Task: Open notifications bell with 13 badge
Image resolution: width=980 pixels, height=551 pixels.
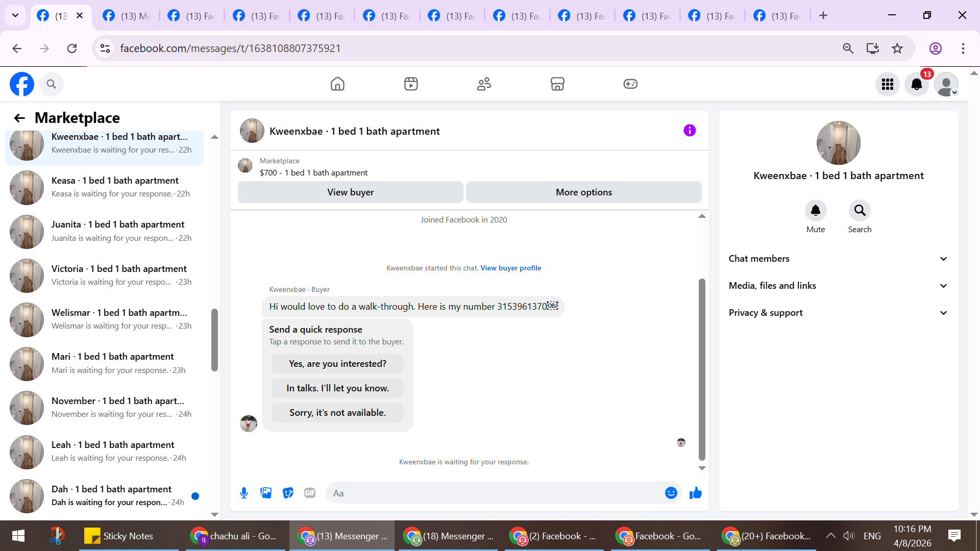Action: tap(917, 84)
